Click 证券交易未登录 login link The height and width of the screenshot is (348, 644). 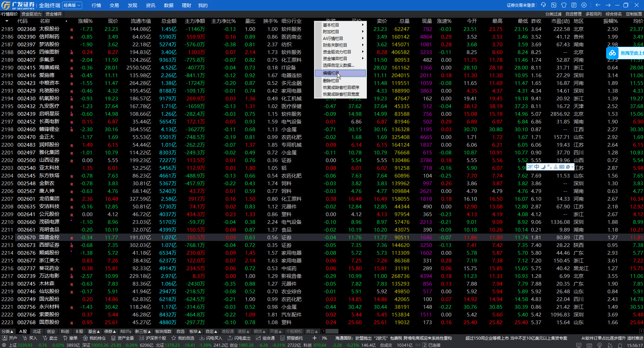pyautogui.click(x=521, y=5)
